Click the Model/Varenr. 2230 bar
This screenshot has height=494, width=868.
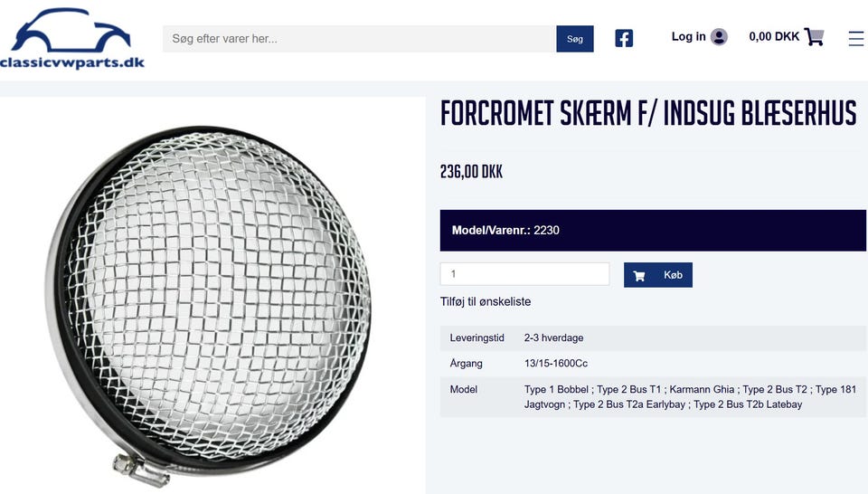(652, 231)
